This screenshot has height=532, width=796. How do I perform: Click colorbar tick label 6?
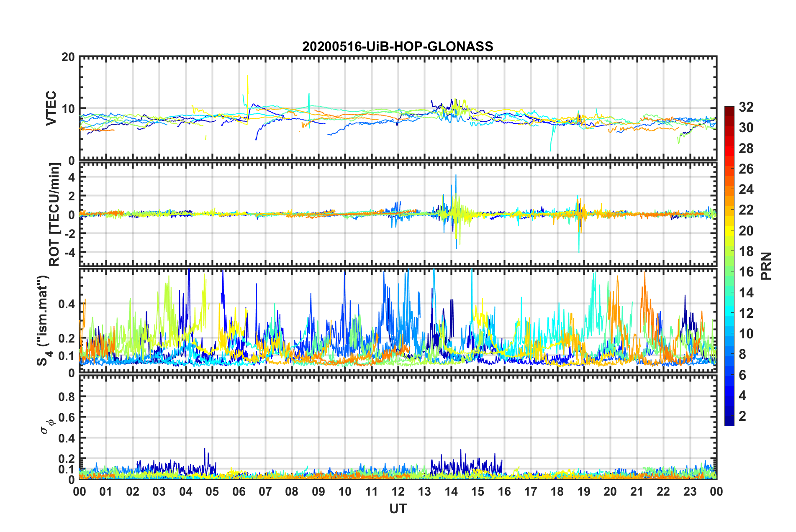pos(742,375)
